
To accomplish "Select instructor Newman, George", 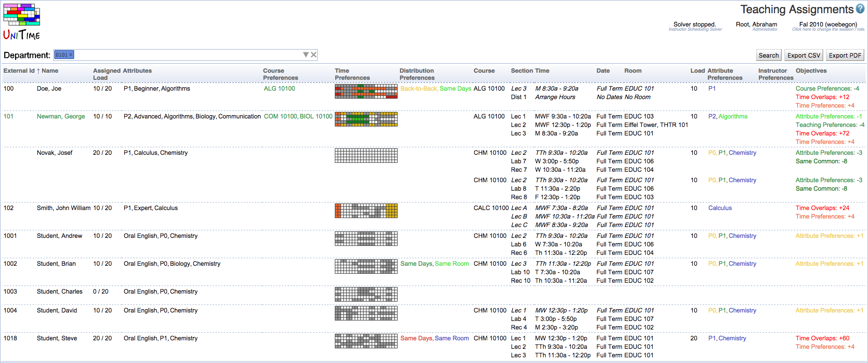I will 61,116.
